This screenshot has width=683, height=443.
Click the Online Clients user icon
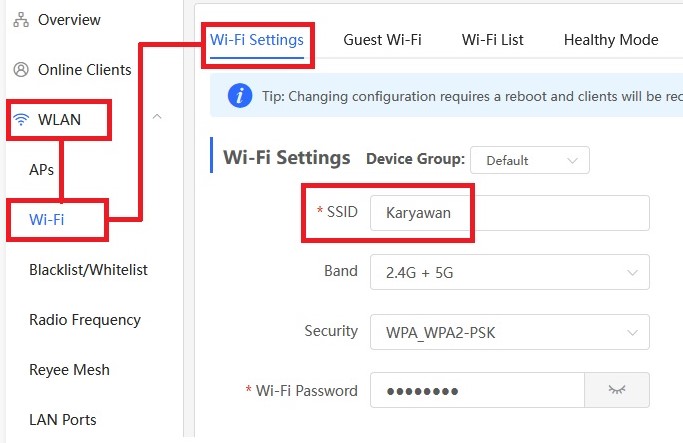point(21,70)
